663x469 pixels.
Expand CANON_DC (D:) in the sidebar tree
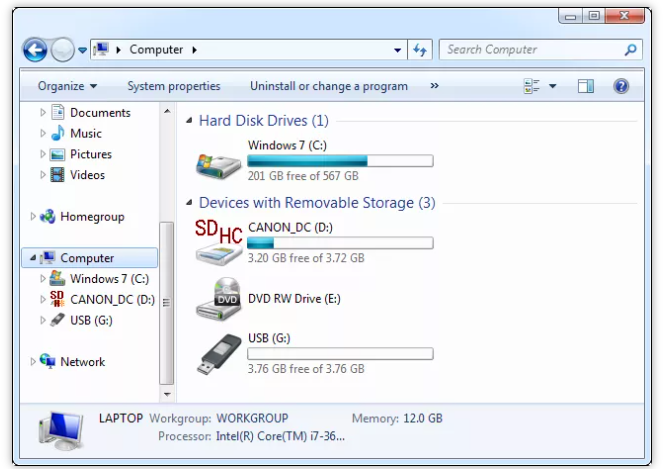point(43,299)
